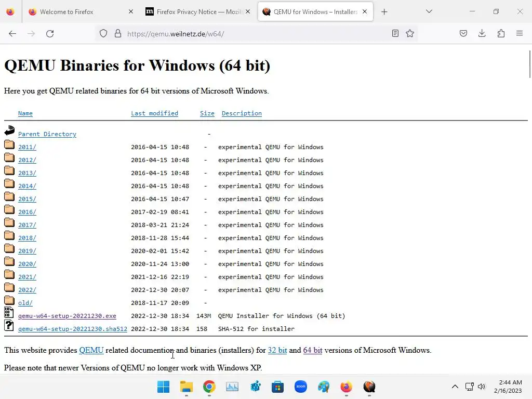Launch Firefox from the taskbar

click(346, 387)
